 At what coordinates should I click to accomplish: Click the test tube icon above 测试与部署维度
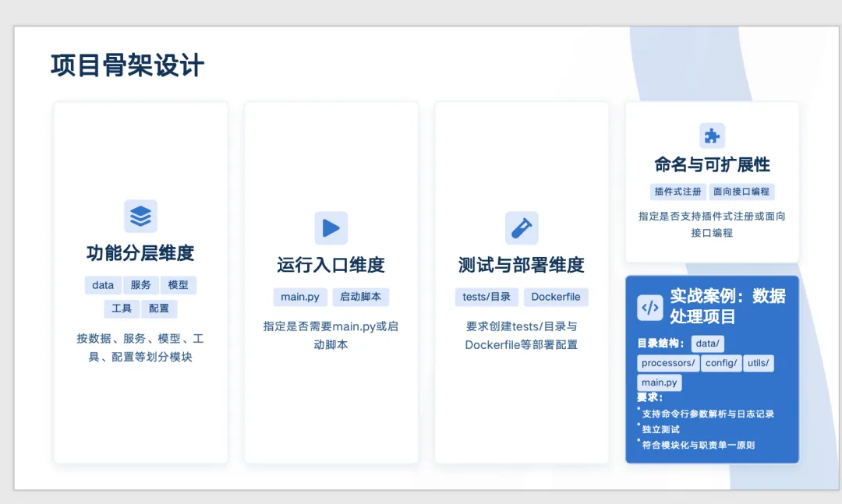point(522,228)
